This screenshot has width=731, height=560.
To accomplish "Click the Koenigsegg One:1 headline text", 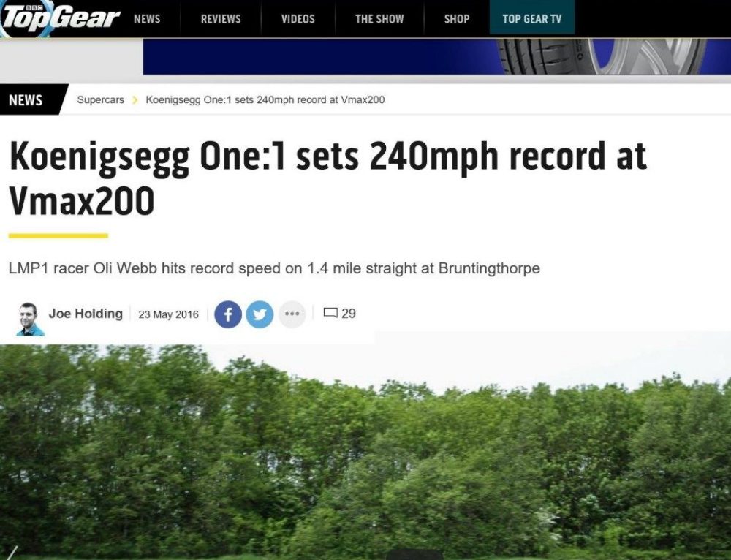I will click(327, 179).
